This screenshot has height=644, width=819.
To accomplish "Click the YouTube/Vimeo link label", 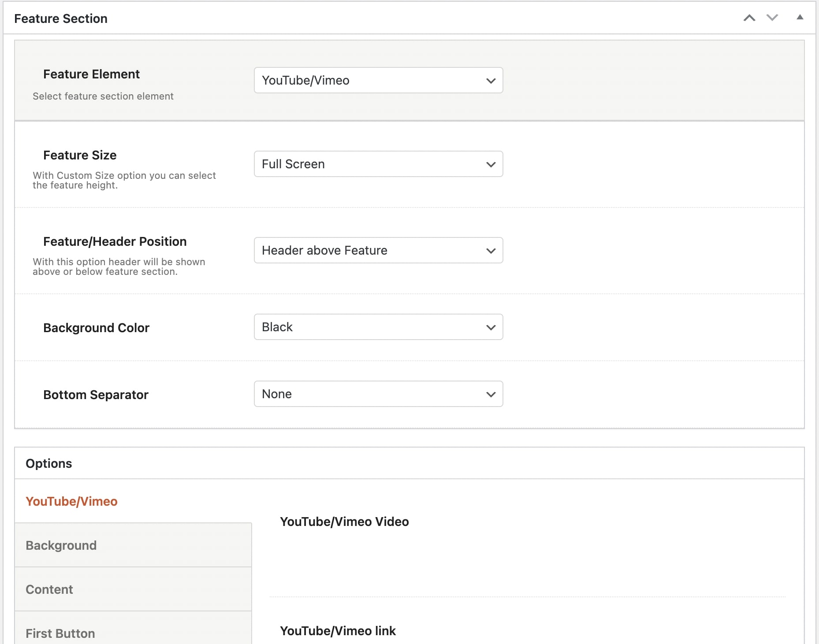I will (x=338, y=631).
